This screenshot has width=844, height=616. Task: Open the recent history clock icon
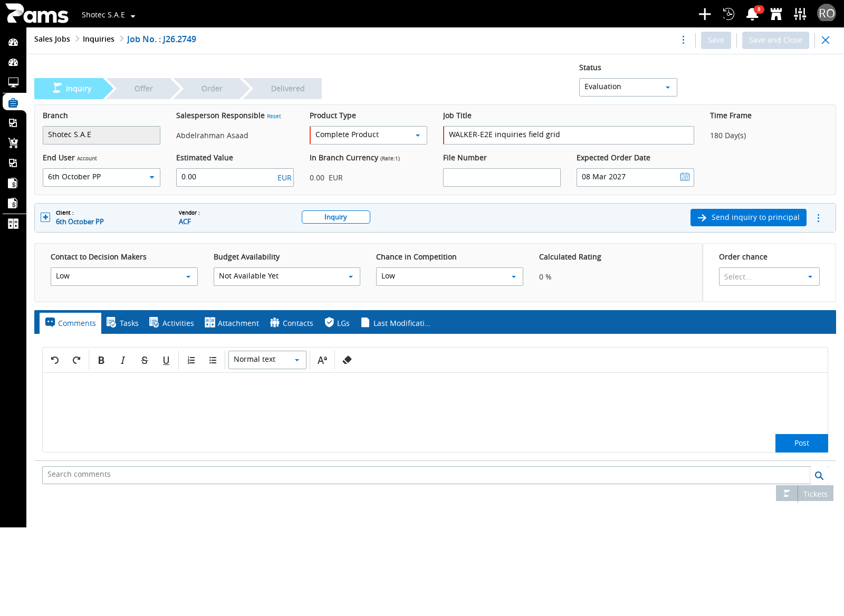pos(728,14)
